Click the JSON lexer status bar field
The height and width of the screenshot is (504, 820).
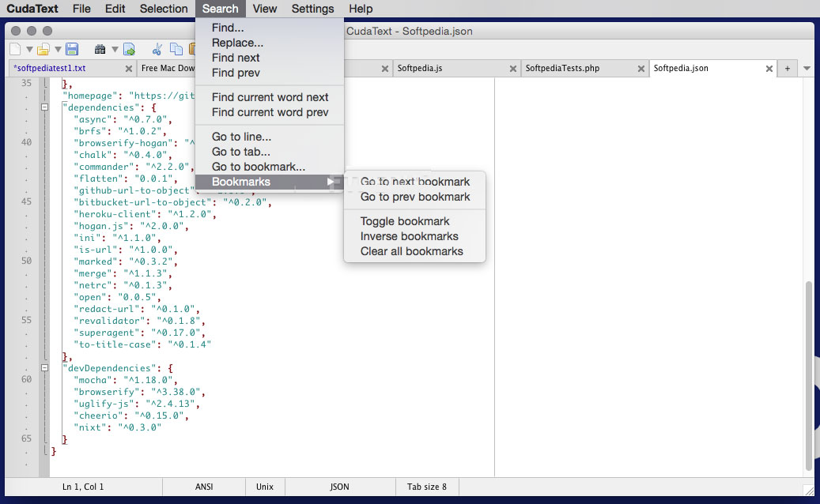339,487
